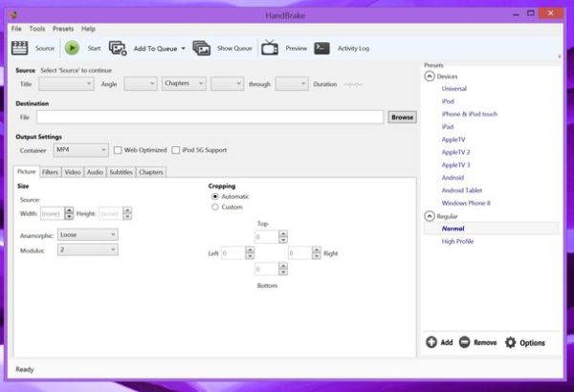Viewport: 574px width, 392px height.
Task: Select the AppleTV 2 preset
Action: click(x=455, y=152)
